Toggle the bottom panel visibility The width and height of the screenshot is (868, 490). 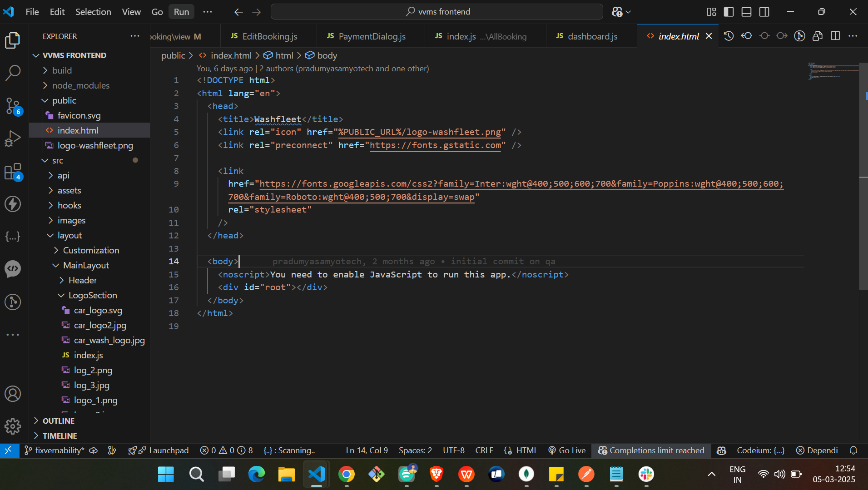pyautogui.click(x=746, y=12)
